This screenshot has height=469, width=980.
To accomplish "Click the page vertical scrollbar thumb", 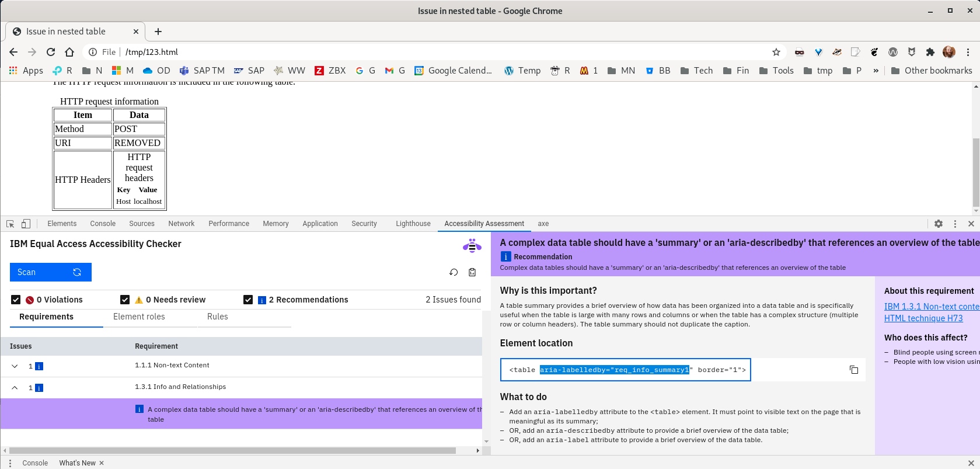I will (x=976, y=172).
